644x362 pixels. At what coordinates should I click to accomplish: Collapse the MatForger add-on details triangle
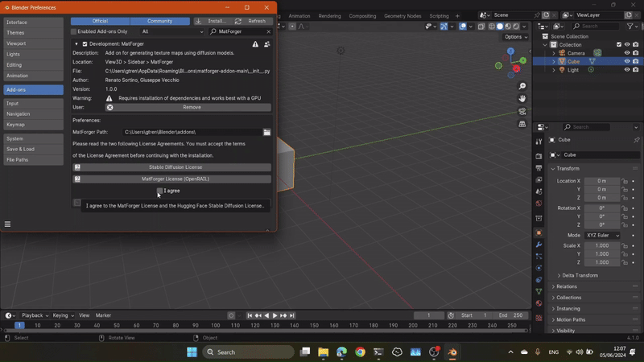tap(76, 44)
